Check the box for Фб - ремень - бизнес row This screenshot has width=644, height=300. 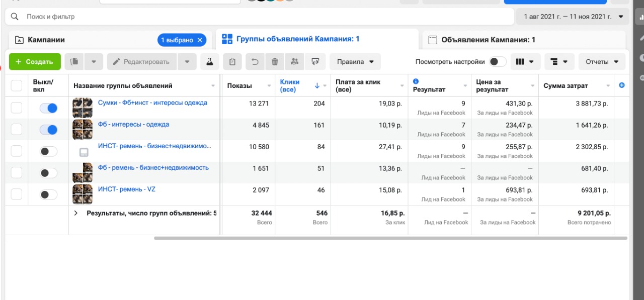click(x=17, y=172)
